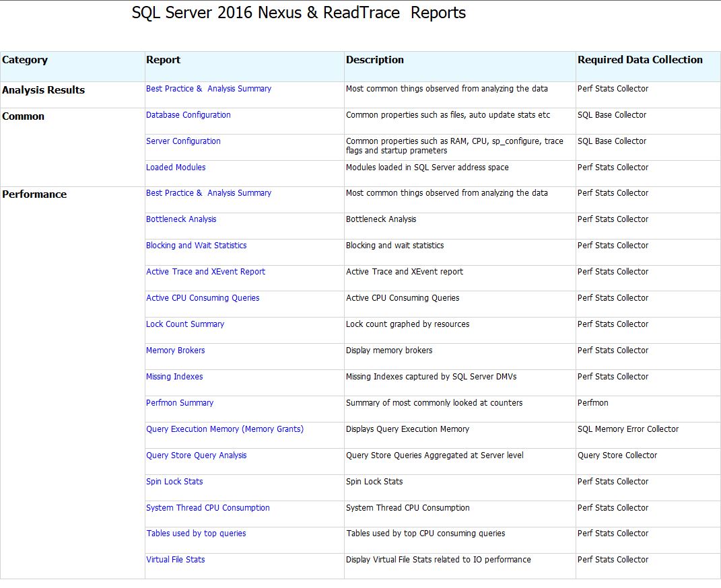Open Query Store Query Analysis report

tap(197, 455)
